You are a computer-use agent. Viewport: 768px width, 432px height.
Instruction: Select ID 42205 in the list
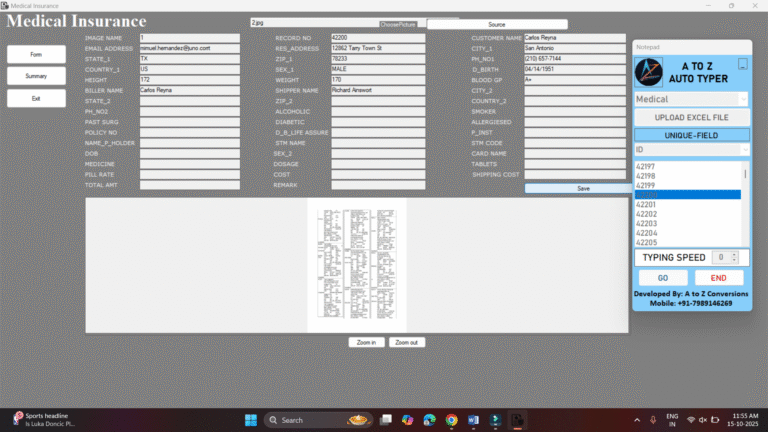pyautogui.click(x=688, y=242)
